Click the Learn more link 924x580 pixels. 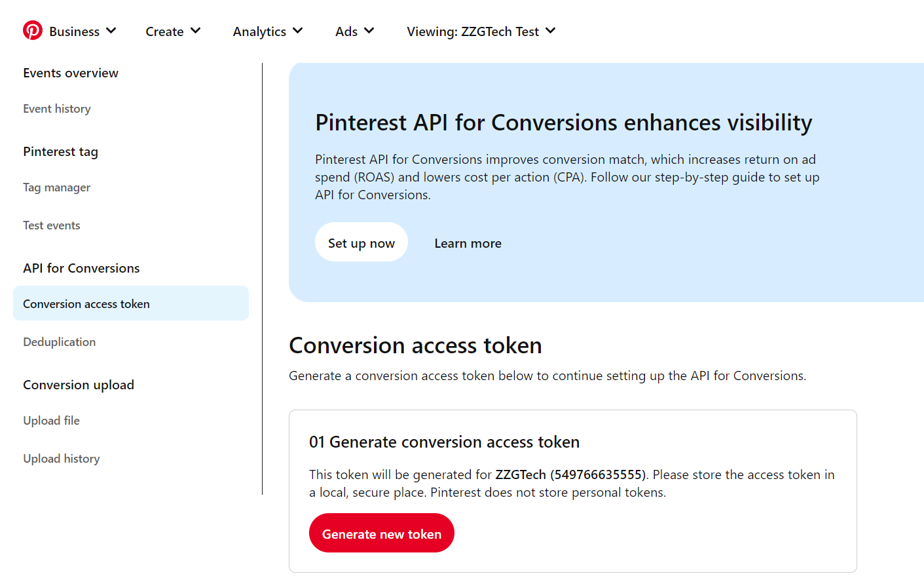point(468,243)
